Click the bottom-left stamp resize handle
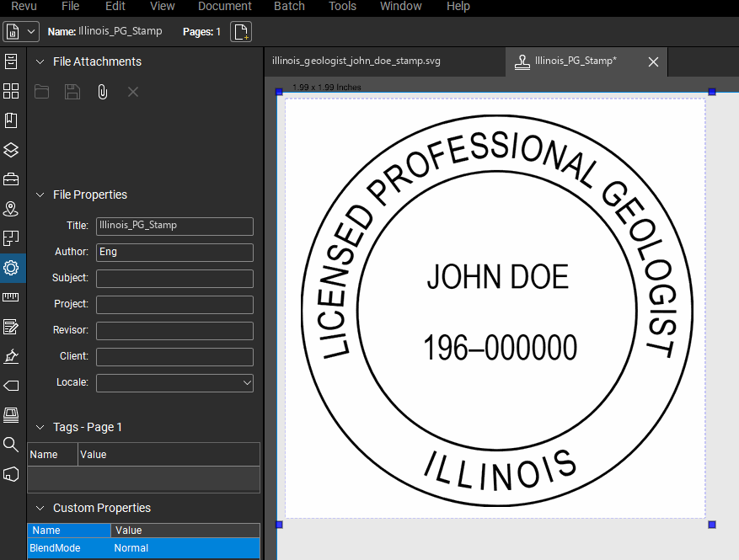 point(279,524)
